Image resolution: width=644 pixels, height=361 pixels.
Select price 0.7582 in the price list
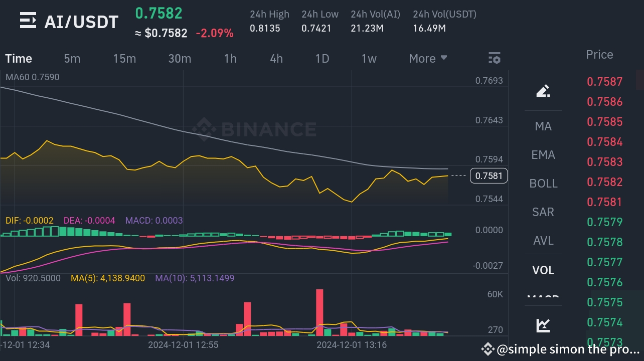(604, 182)
